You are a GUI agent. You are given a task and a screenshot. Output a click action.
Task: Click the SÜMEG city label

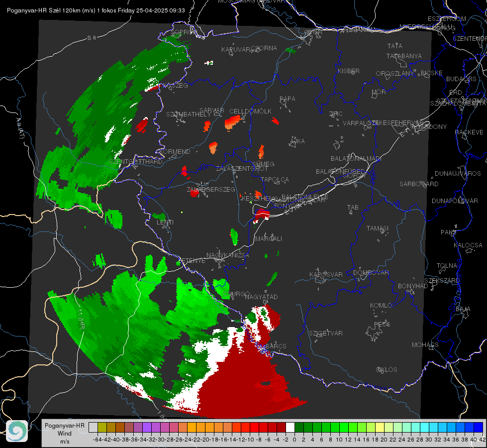coord(263,164)
